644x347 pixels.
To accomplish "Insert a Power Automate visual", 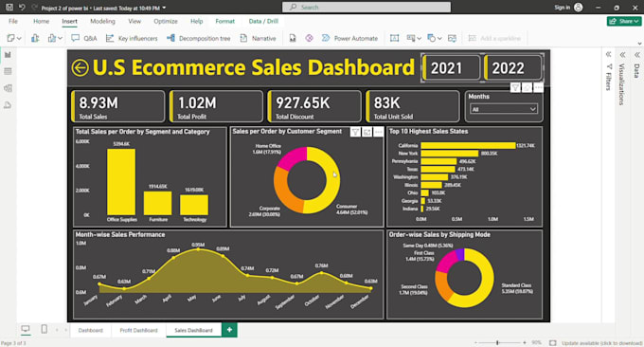I will click(349, 38).
